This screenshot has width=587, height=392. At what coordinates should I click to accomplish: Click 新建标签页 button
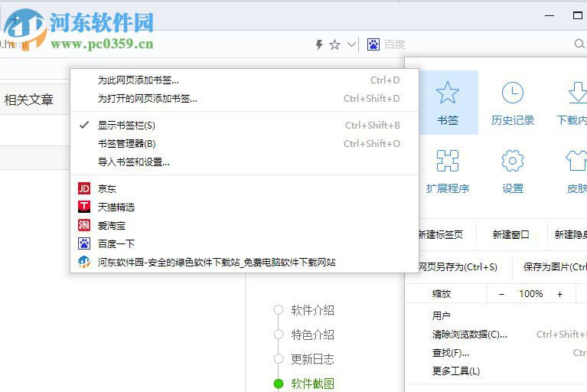(441, 235)
